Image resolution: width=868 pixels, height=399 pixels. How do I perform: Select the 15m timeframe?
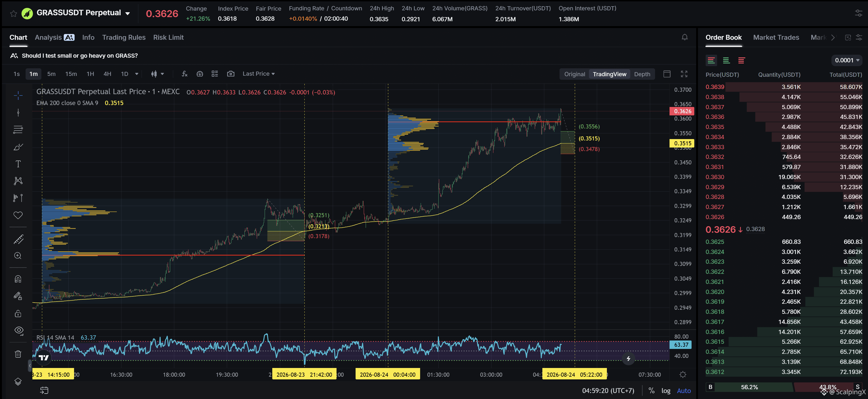(71, 74)
